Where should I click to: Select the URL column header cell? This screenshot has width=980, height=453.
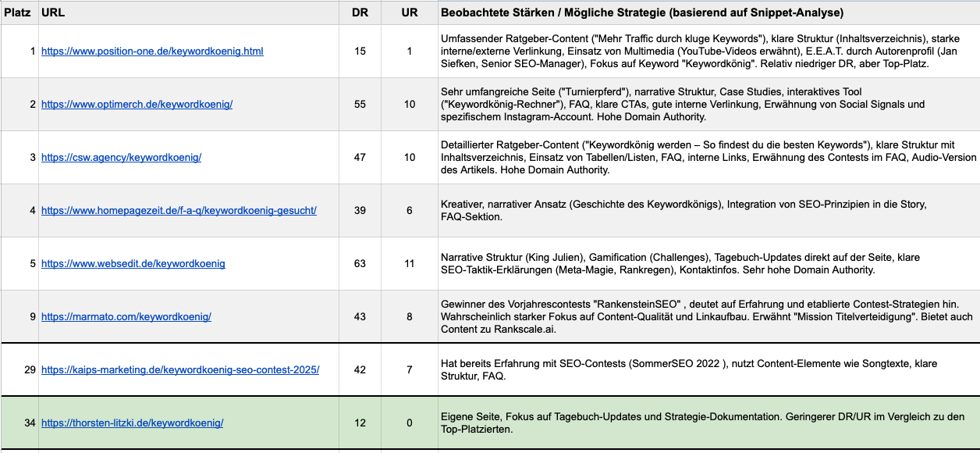coord(188,13)
